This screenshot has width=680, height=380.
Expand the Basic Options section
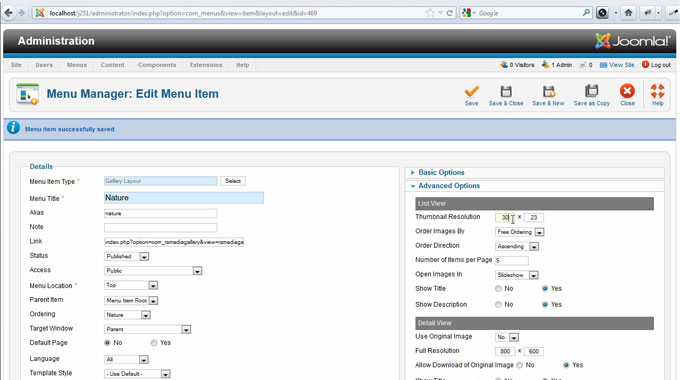(441, 172)
